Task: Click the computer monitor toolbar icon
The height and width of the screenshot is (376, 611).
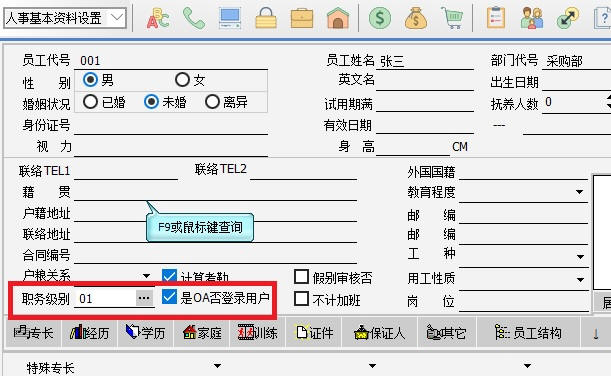Action: coord(230,18)
